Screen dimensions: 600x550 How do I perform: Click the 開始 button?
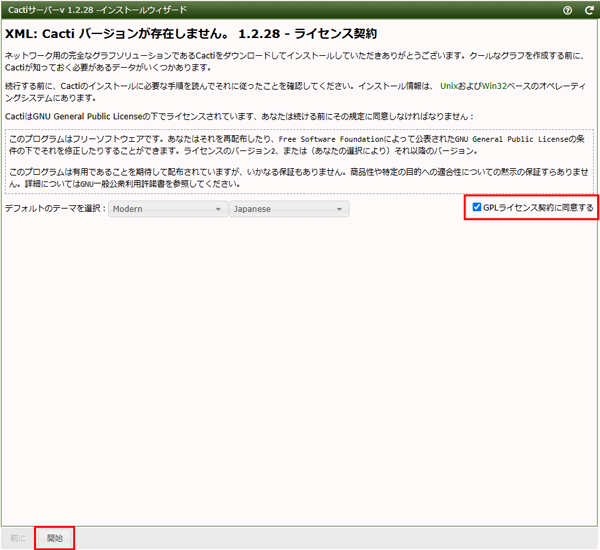[x=55, y=538]
